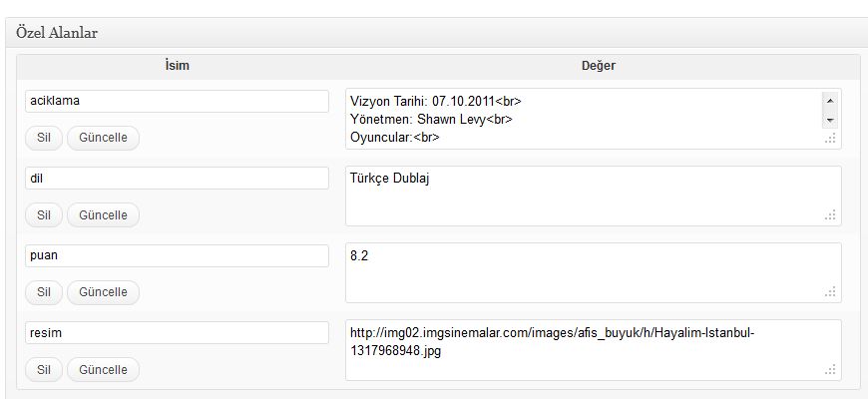Click resize grip of puan value box
Image resolution: width=868 pixels, height=399 pixels.
(830, 292)
